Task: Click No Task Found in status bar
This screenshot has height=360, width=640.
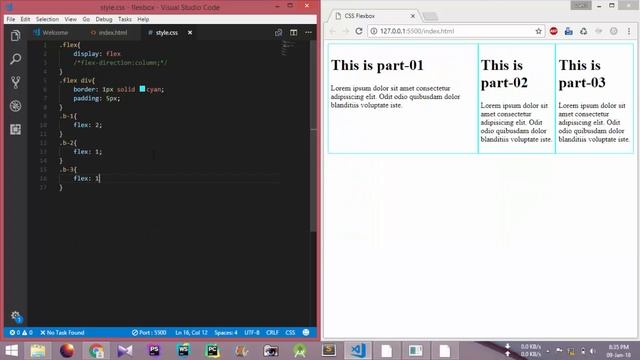Action: pos(62,332)
